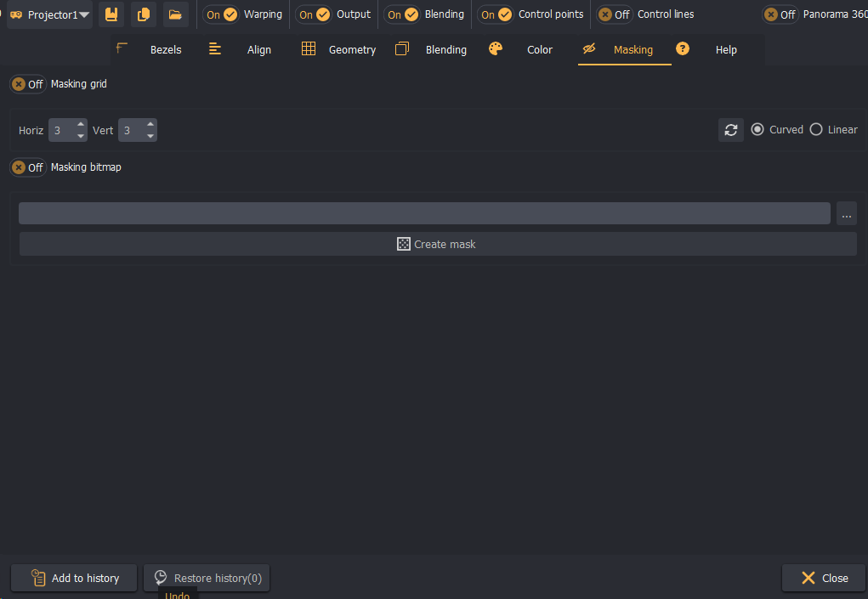Click the Masking crossed-eye icon
The image size is (868, 599).
589,48
